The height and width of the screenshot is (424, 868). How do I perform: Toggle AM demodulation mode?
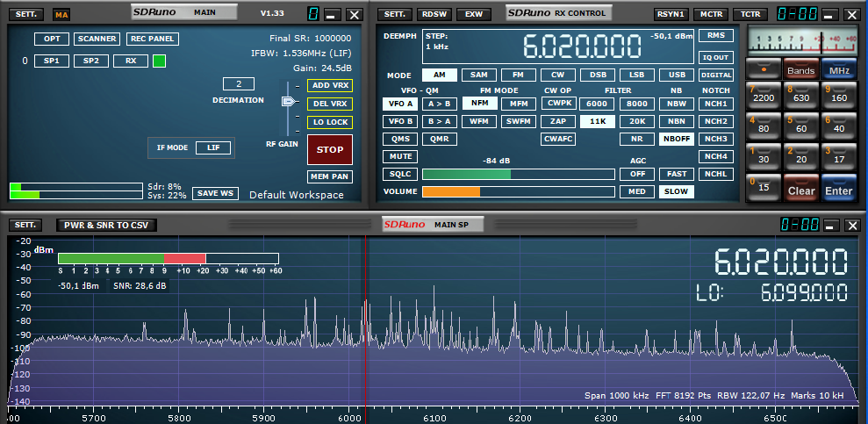tap(440, 75)
